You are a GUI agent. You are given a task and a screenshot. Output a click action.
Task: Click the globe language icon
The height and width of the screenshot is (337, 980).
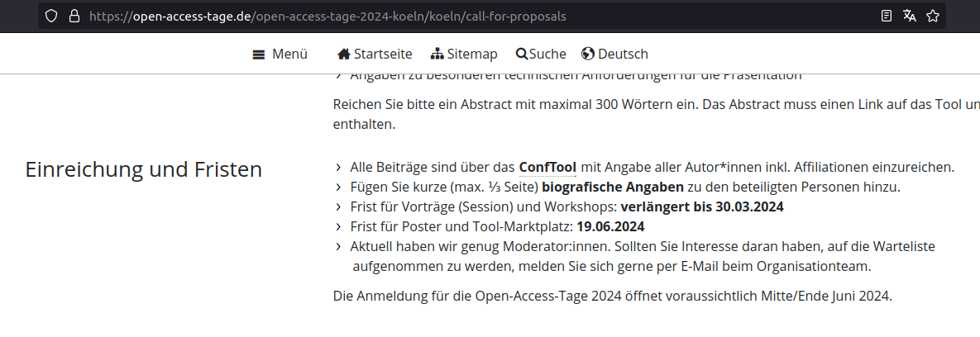587,54
